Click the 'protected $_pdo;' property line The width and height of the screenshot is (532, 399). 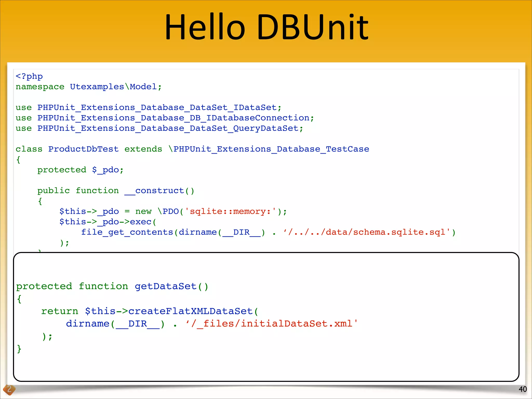[80, 170]
